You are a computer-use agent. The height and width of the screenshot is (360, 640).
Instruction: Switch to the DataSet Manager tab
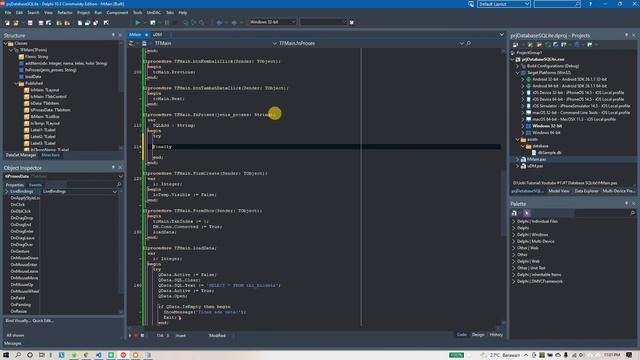[x=20, y=155]
